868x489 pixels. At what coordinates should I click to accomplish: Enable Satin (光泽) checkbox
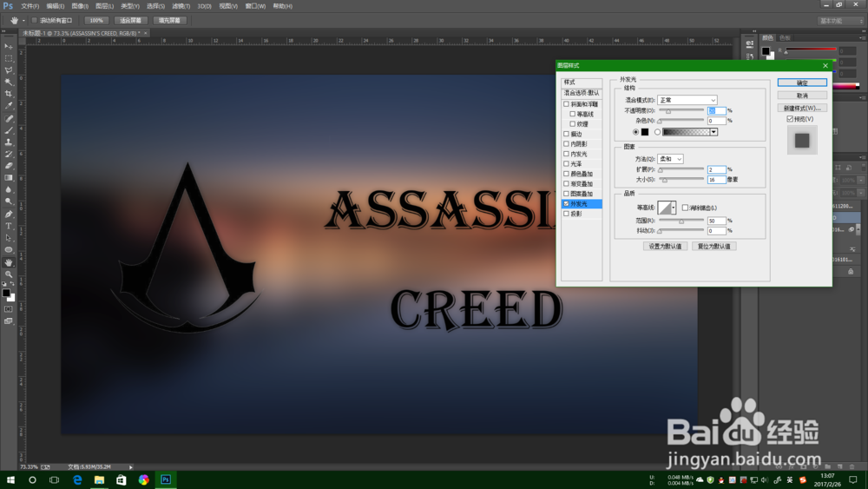click(566, 164)
